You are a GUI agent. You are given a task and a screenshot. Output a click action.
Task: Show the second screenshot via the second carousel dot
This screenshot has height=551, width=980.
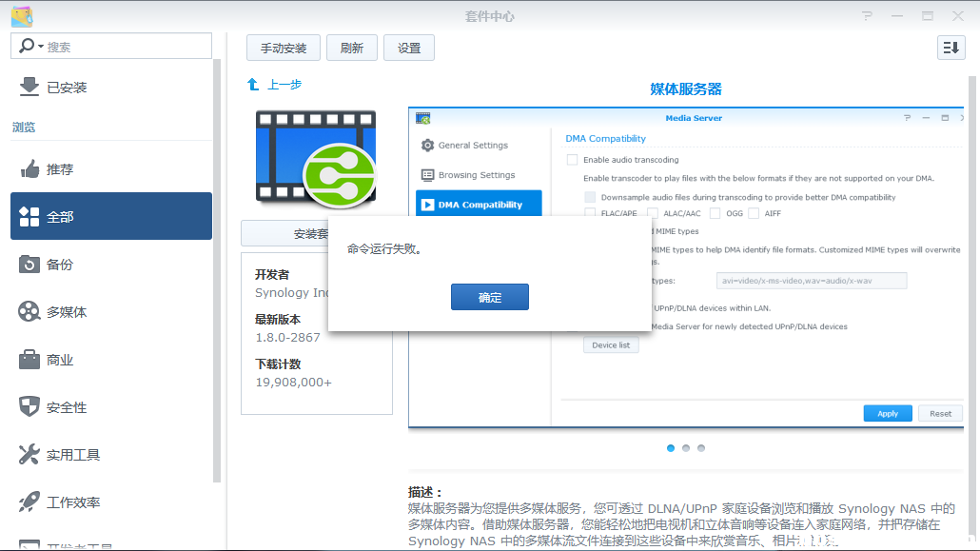[686, 448]
